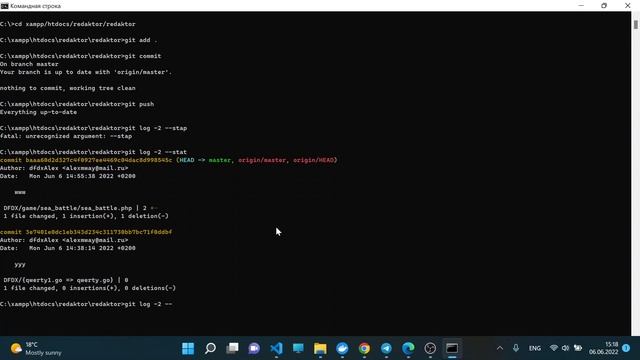Click the 'origin/HEAD' text
640x360 pixels.
pos(313,160)
